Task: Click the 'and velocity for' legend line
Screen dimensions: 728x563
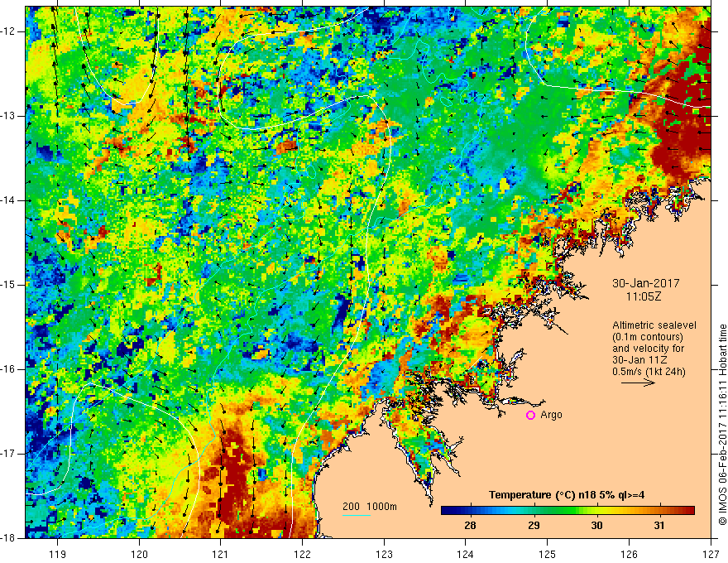Action: 648,349
